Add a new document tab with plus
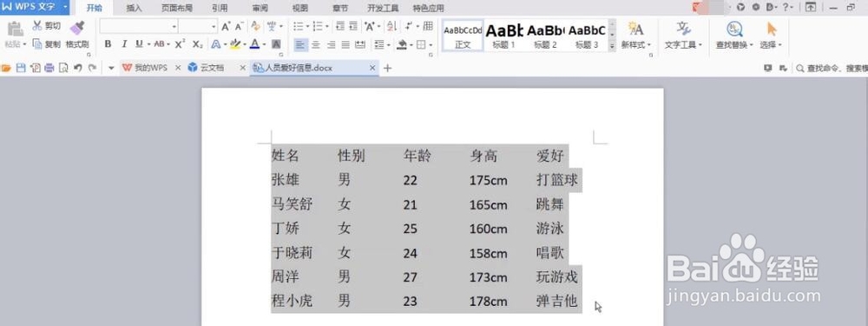This screenshot has height=326, width=868. pyautogui.click(x=387, y=68)
